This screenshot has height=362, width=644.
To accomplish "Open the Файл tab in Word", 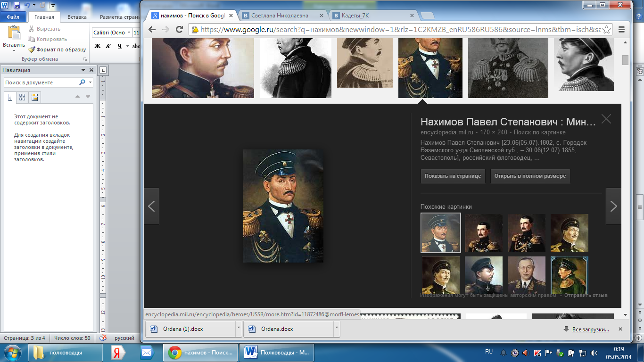I will 13,17.
